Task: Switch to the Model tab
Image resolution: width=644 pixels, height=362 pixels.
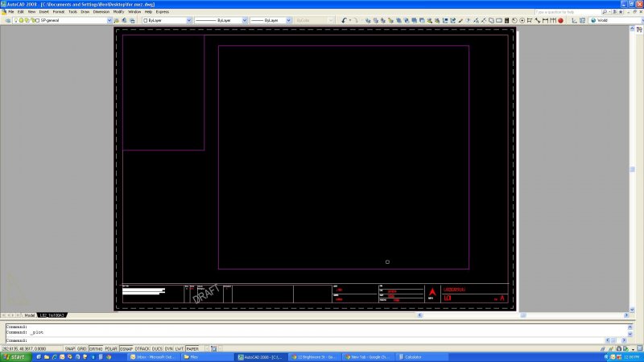Action: pyautogui.click(x=29, y=315)
